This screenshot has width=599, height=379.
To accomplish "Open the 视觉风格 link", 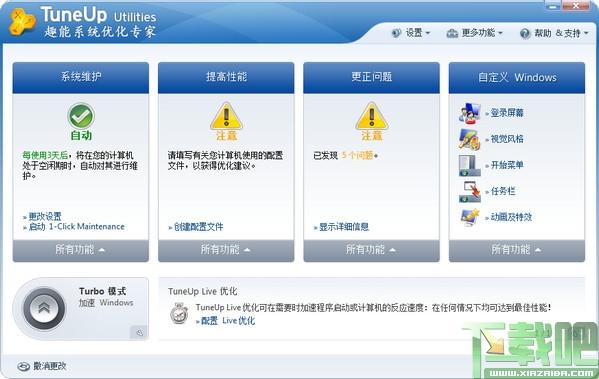I will (x=507, y=139).
